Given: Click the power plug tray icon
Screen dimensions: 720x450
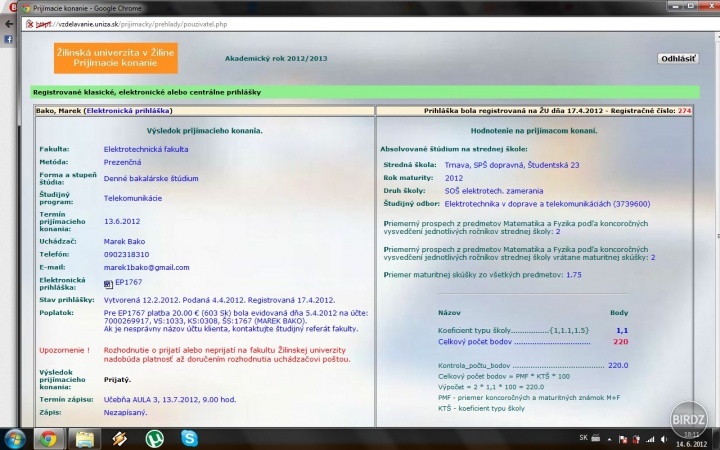Looking at the screenshot, I should [x=637, y=439].
